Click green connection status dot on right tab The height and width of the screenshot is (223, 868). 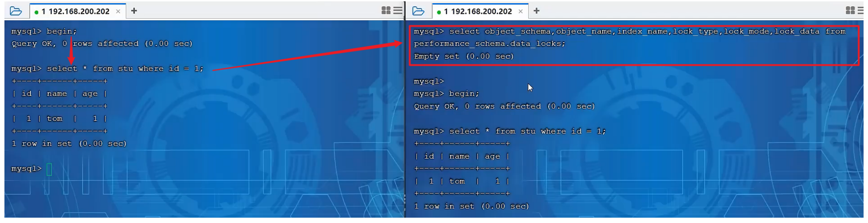[x=439, y=12]
